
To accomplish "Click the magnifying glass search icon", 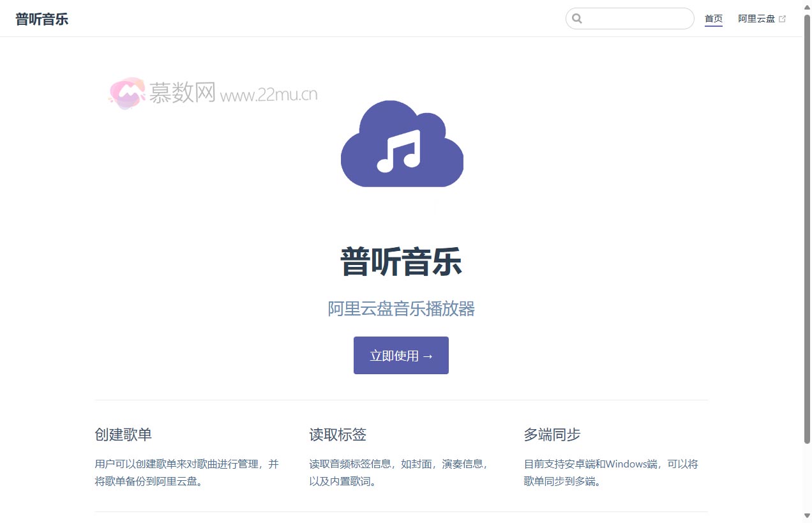I will [x=578, y=18].
